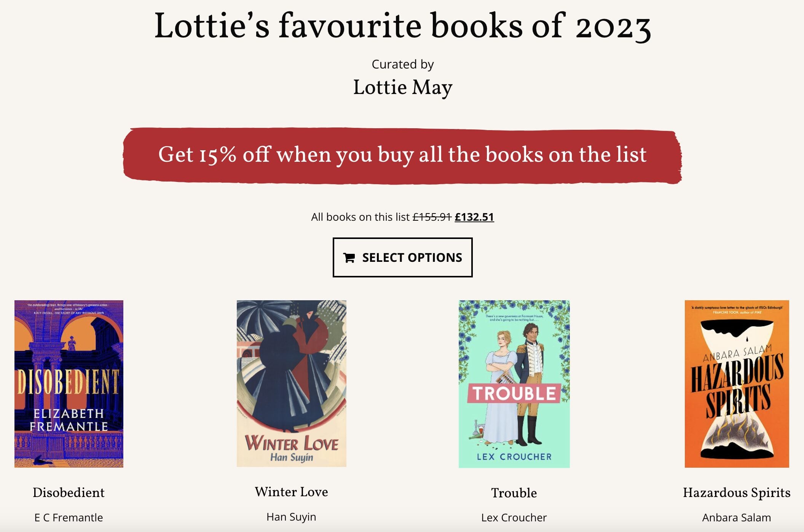Click the 'Curated by' label
Image resolution: width=804 pixels, height=532 pixels.
click(x=403, y=64)
